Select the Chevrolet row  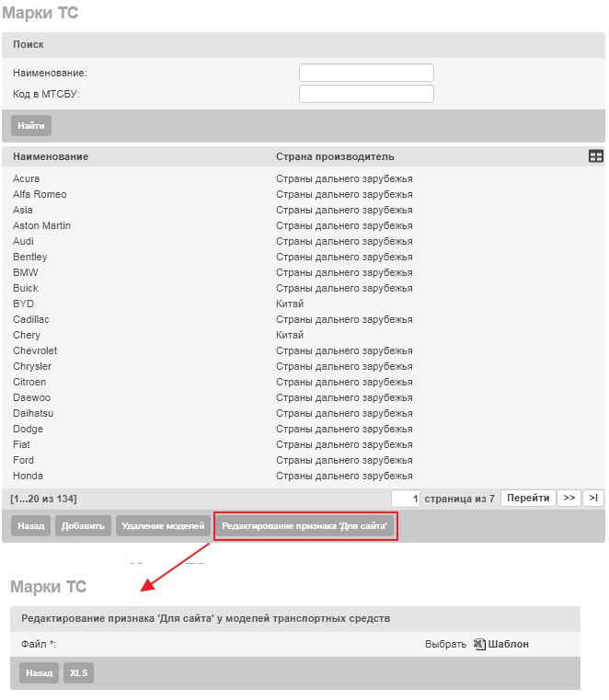(304, 350)
